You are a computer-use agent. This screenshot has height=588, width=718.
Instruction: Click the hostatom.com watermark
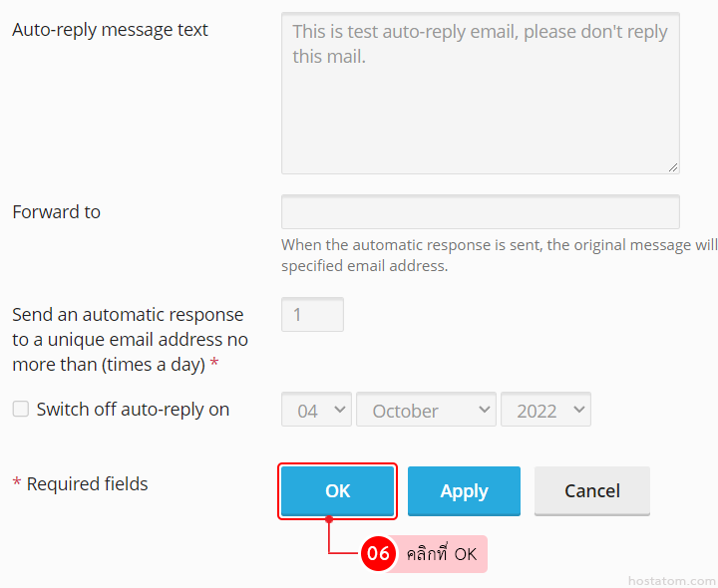point(671,580)
